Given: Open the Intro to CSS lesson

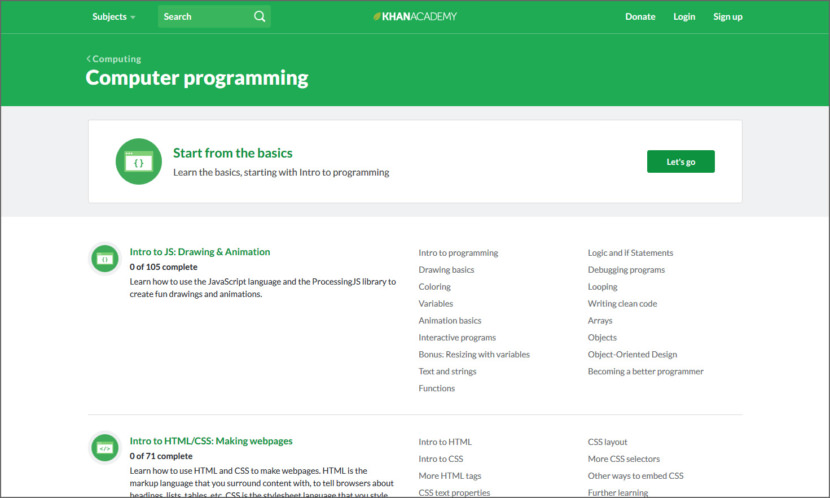Looking at the screenshot, I should 440,459.
